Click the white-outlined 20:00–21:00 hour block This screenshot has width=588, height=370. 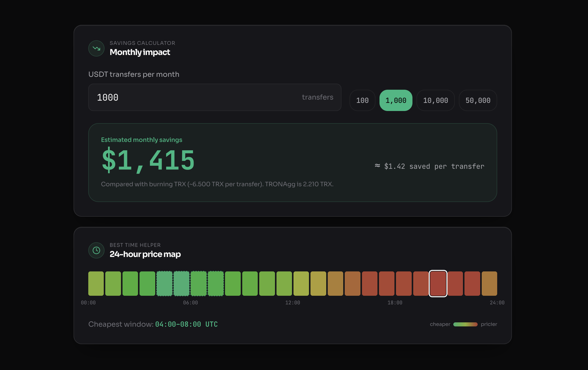tap(438, 284)
